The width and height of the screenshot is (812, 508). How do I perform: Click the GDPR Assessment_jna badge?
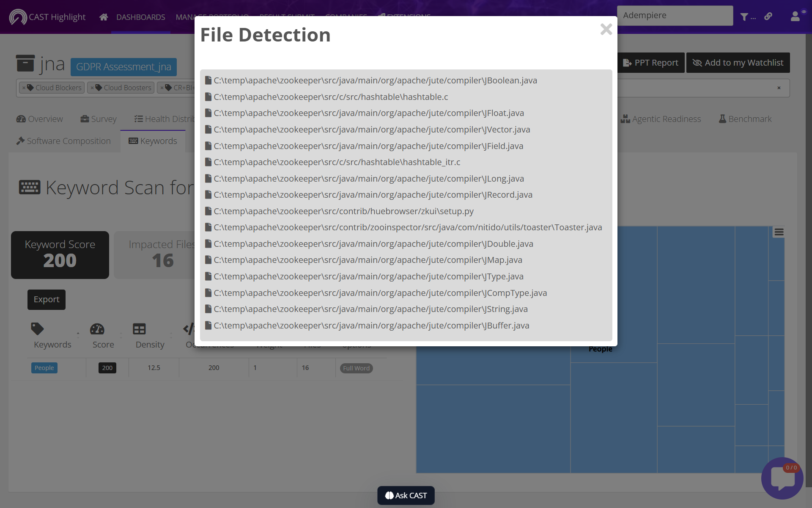(x=123, y=67)
